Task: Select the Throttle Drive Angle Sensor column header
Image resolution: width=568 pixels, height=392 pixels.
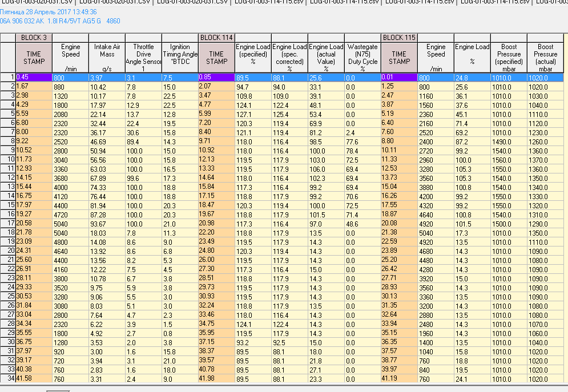Action: (143, 58)
